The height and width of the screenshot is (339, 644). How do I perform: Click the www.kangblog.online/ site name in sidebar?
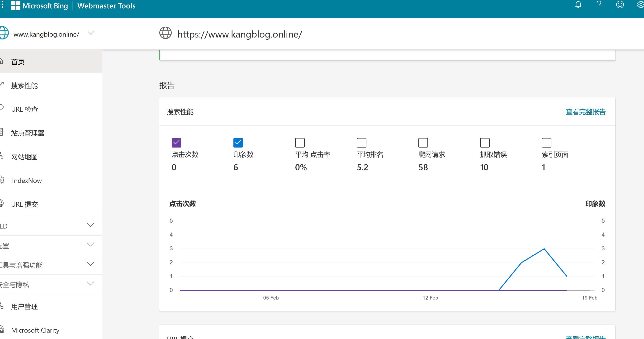[46, 34]
